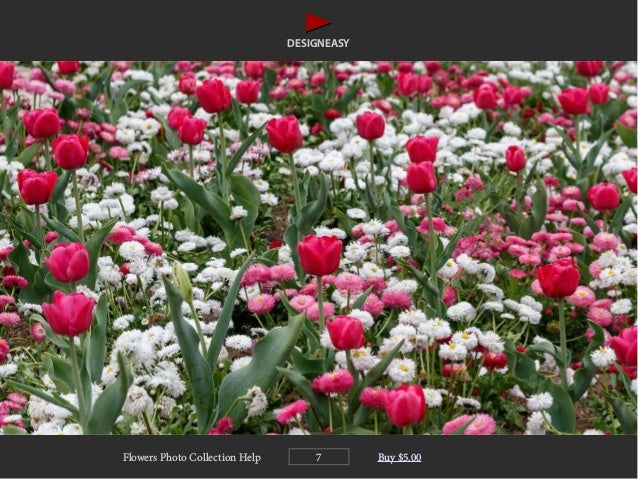Focus the quantity field showing 7
This screenshot has width=638, height=479.
[319, 457]
